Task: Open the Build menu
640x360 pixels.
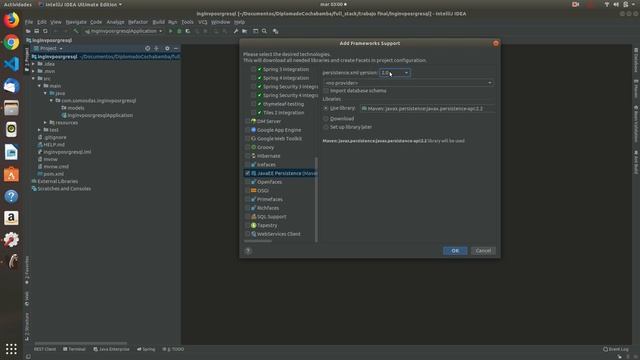Action: [158, 22]
